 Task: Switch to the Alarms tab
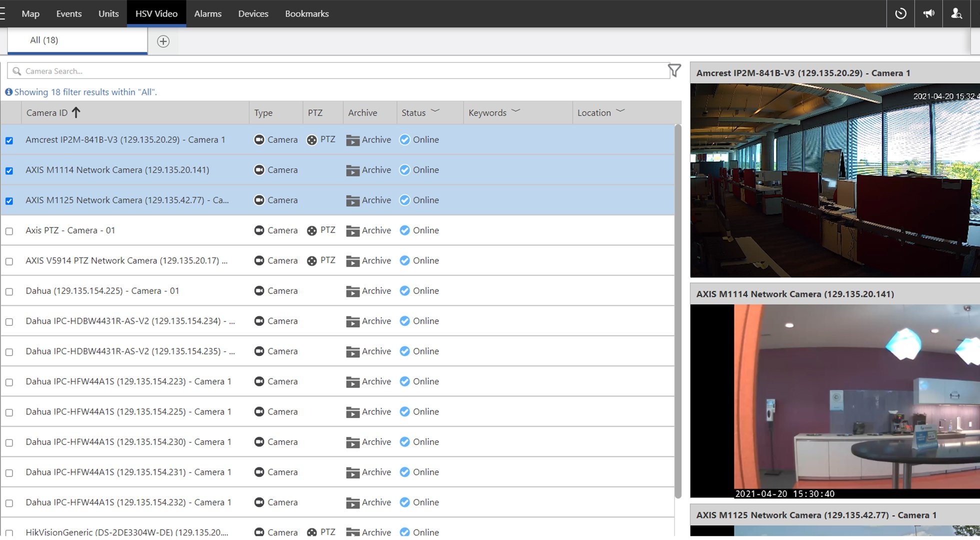click(x=207, y=13)
